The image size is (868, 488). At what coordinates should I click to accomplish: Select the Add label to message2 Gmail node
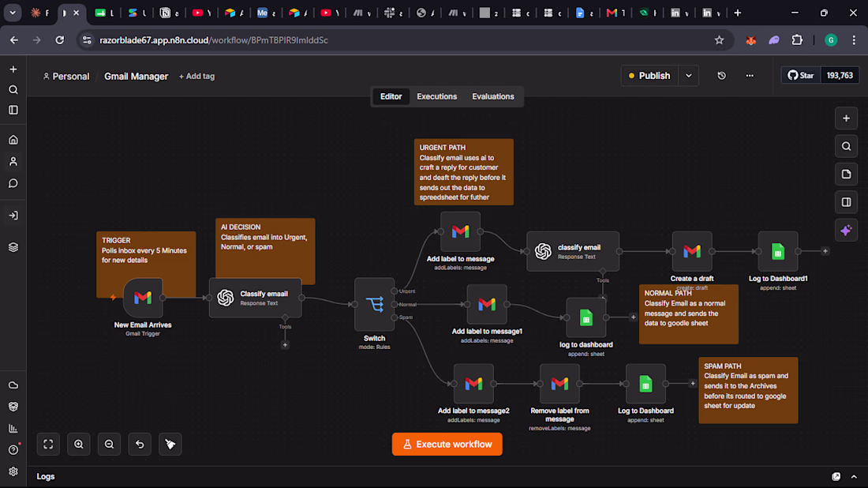[473, 383]
